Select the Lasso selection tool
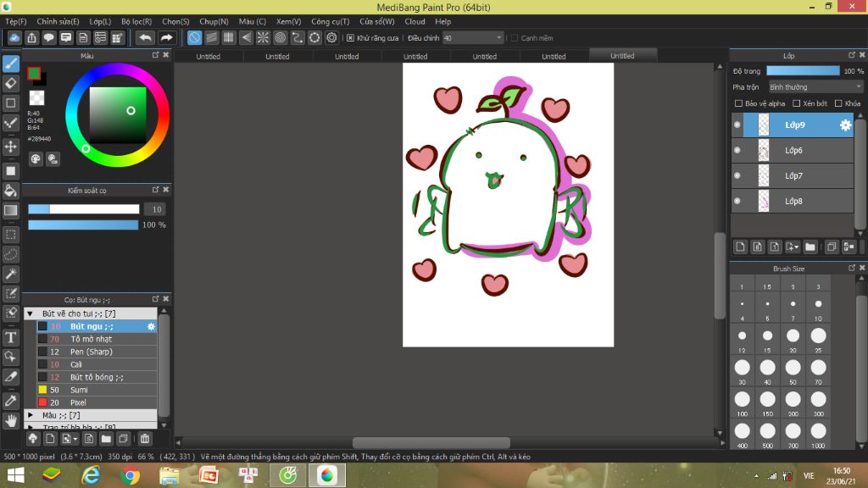The image size is (868, 488). click(11, 254)
